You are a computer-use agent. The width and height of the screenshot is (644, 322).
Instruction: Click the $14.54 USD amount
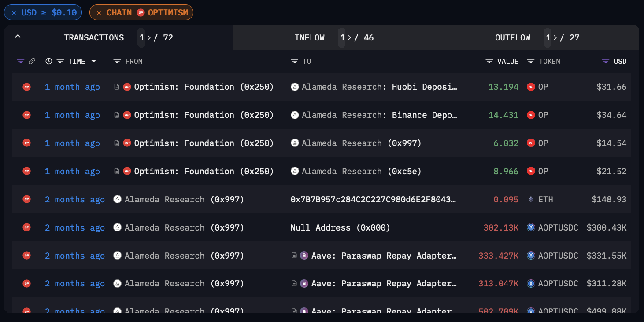611,143
